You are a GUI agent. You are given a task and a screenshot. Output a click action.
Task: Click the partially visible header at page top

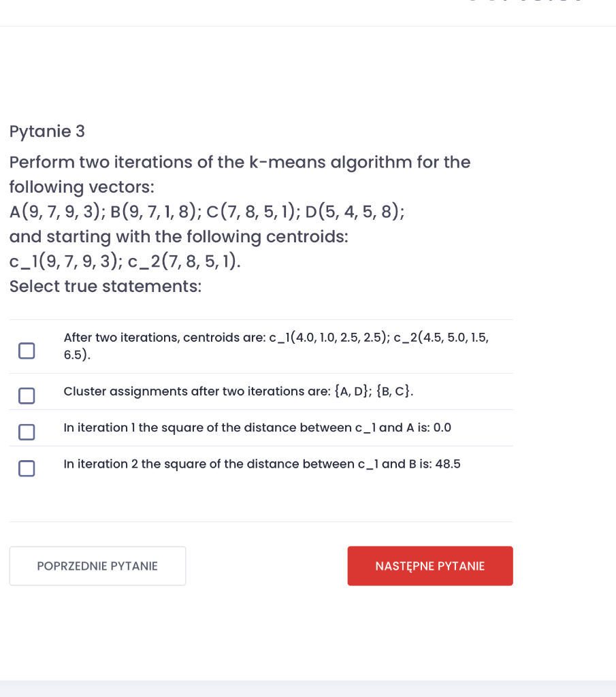tap(524, 3)
